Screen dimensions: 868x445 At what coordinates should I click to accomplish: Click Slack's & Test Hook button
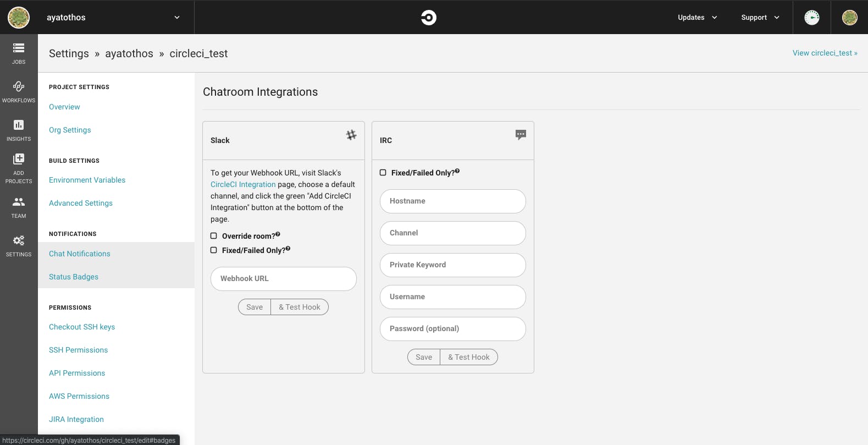click(x=300, y=307)
